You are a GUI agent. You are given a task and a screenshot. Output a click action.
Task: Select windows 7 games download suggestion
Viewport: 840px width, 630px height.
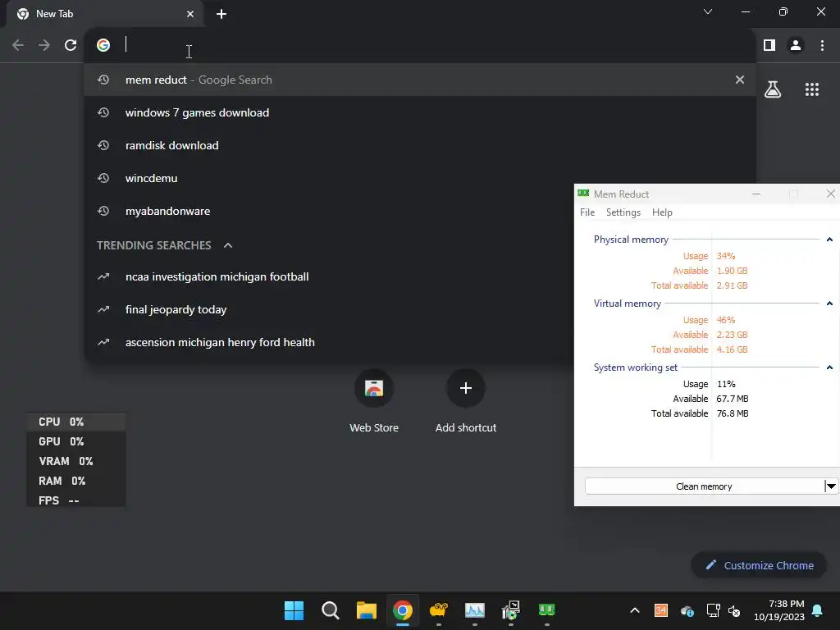click(419, 112)
